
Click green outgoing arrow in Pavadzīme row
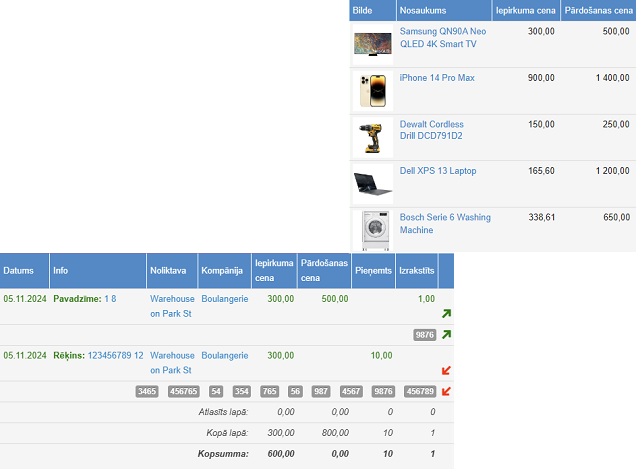pyautogui.click(x=446, y=314)
